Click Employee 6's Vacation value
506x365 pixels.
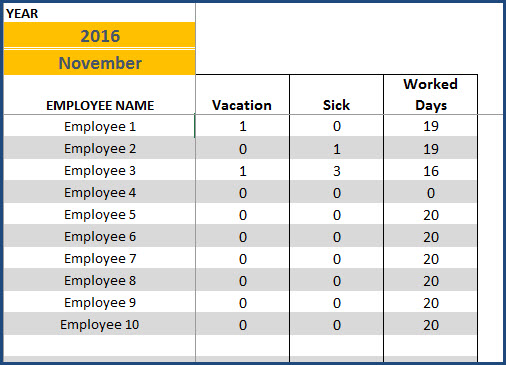(242, 236)
